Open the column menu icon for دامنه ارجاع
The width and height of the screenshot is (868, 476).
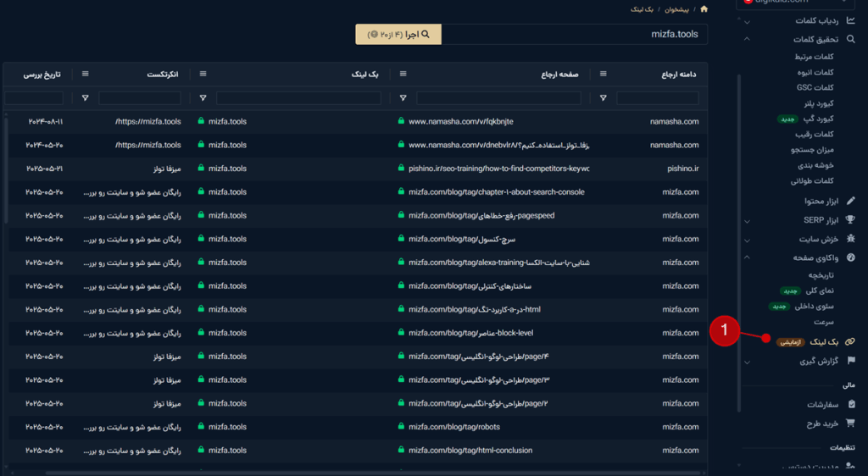pos(604,75)
